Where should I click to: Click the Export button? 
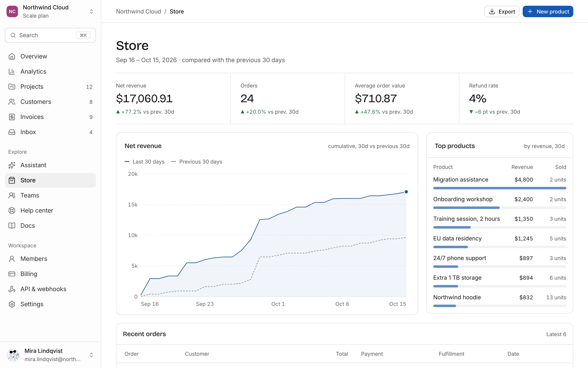point(501,11)
